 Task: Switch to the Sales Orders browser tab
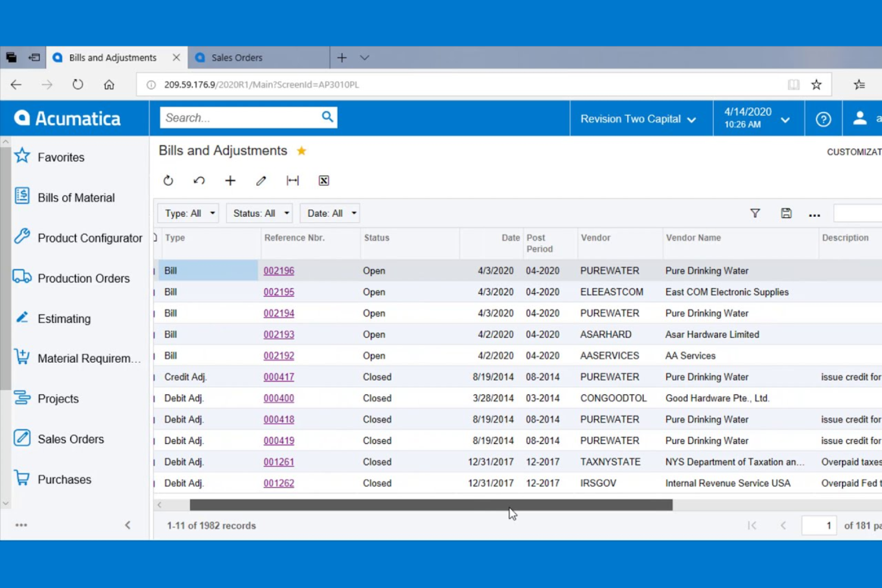pos(258,58)
